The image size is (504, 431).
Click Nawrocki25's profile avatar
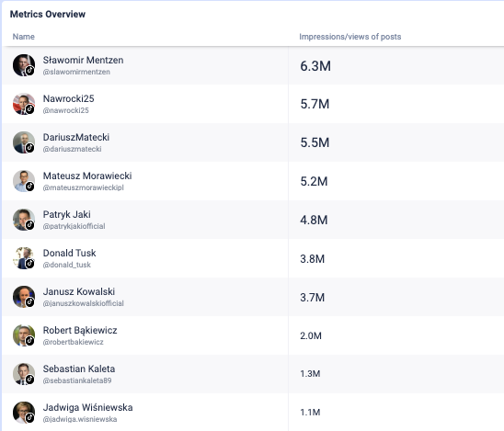pyautogui.click(x=24, y=104)
